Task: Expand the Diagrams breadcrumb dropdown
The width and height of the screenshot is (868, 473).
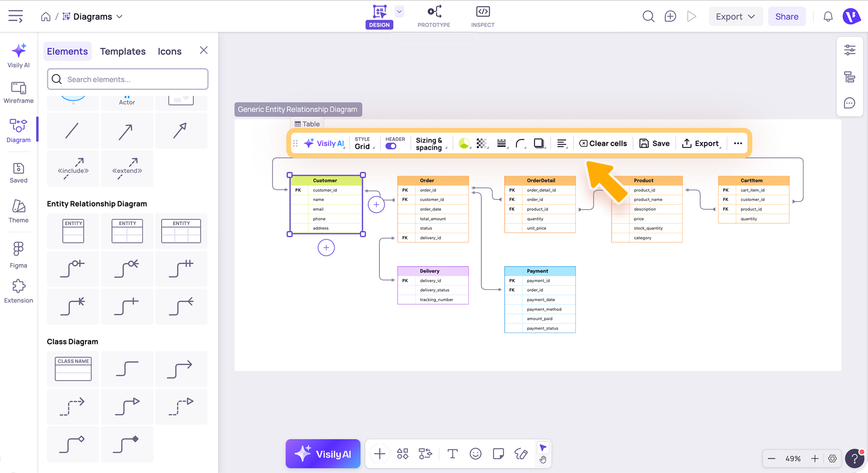Action: (x=119, y=16)
